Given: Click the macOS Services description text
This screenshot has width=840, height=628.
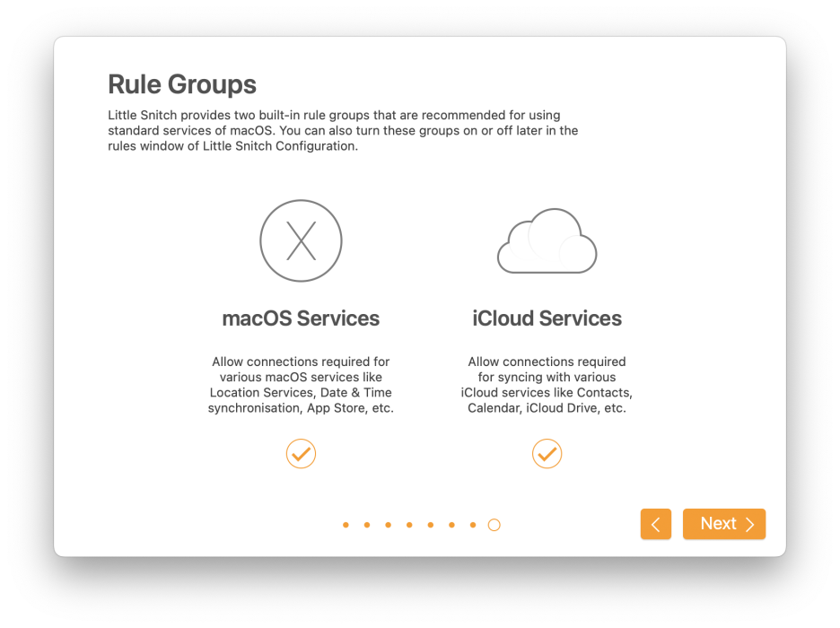Looking at the screenshot, I should [x=301, y=385].
